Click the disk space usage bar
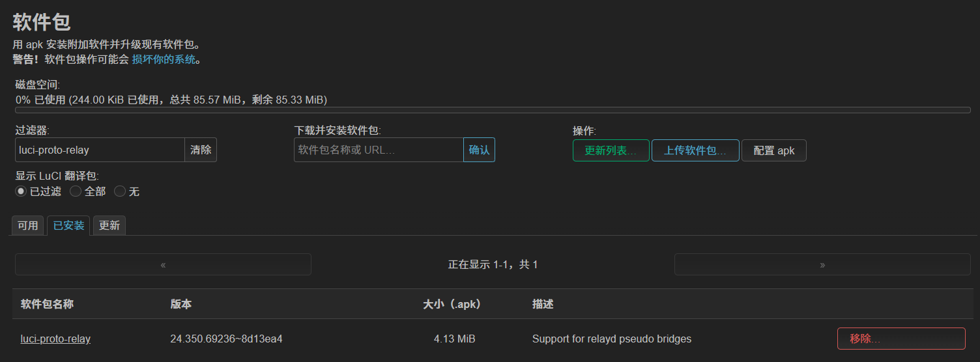The height and width of the screenshot is (362, 980). 493,110
